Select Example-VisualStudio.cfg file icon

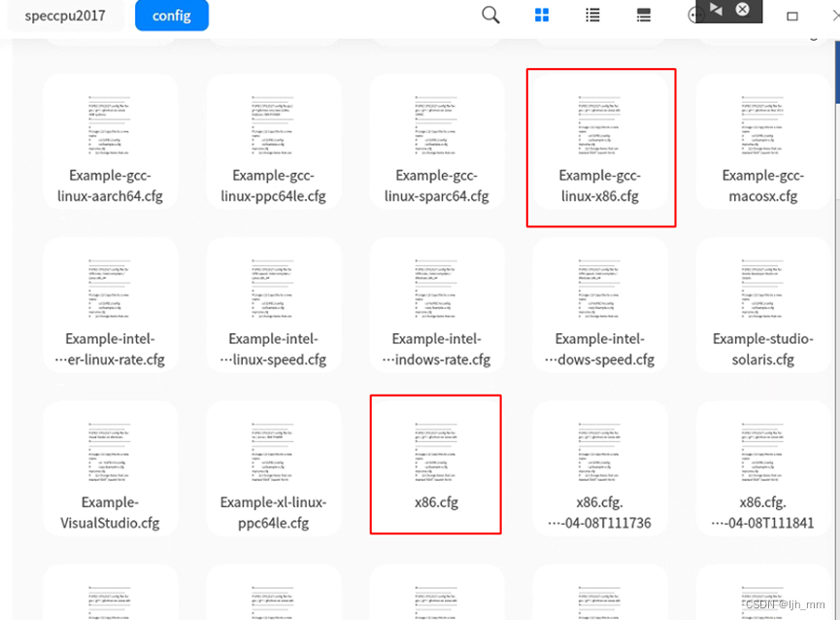tap(110, 453)
